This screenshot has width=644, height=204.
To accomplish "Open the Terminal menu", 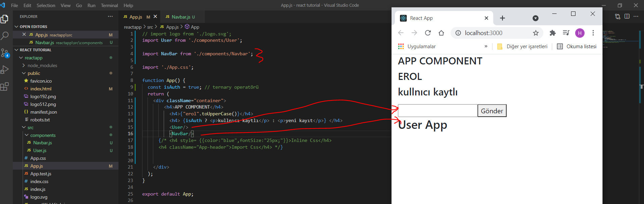I will click(109, 5).
